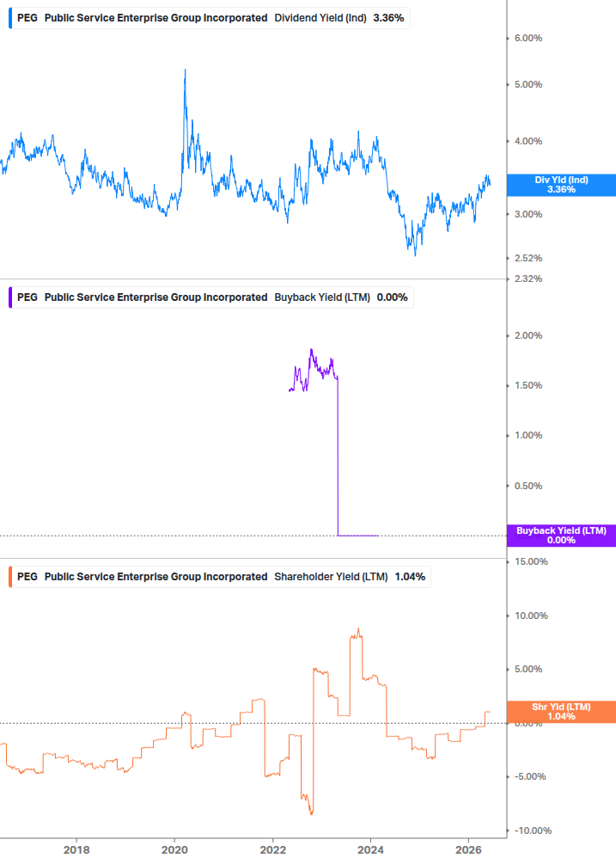
Task: Click the 1.00% tick on buyback yield axis
Action: (x=528, y=435)
